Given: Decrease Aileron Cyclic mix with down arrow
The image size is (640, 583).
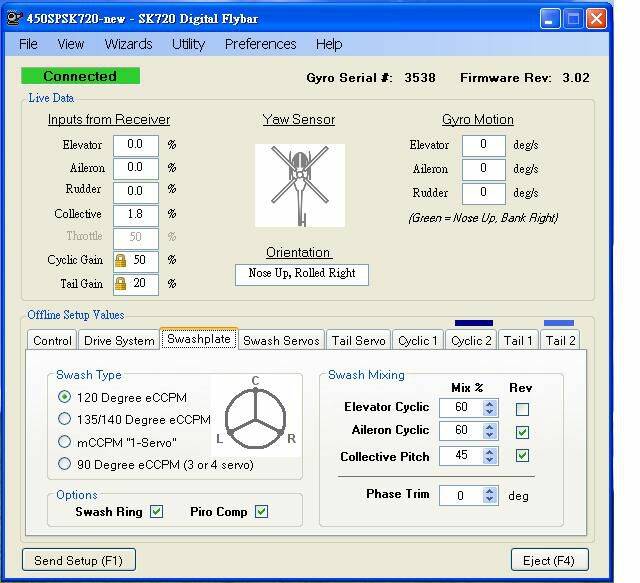Looking at the screenshot, I should 489,435.
